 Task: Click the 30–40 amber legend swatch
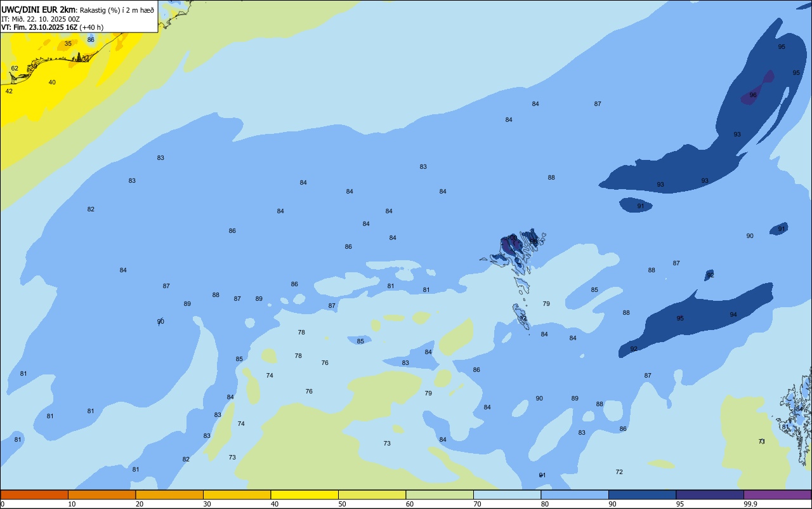[x=237, y=494]
